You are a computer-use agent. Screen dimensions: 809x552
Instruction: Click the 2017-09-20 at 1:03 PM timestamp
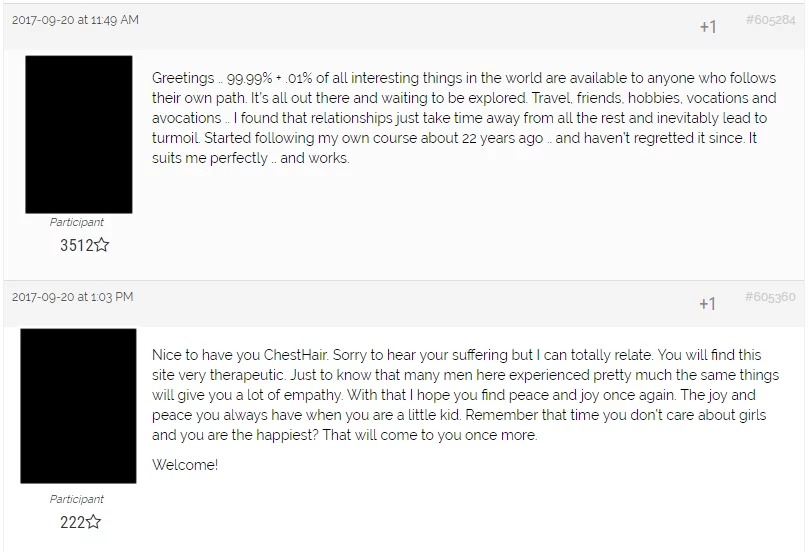pos(72,297)
